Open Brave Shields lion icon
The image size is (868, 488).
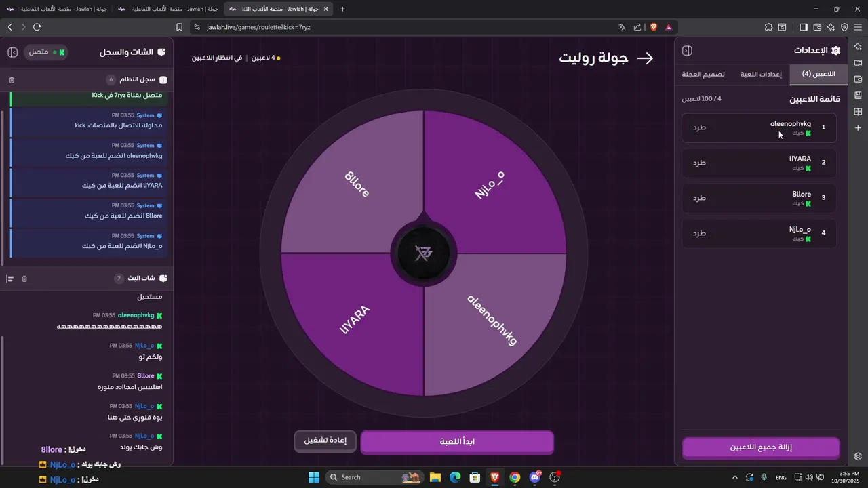[x=654, y=27]
